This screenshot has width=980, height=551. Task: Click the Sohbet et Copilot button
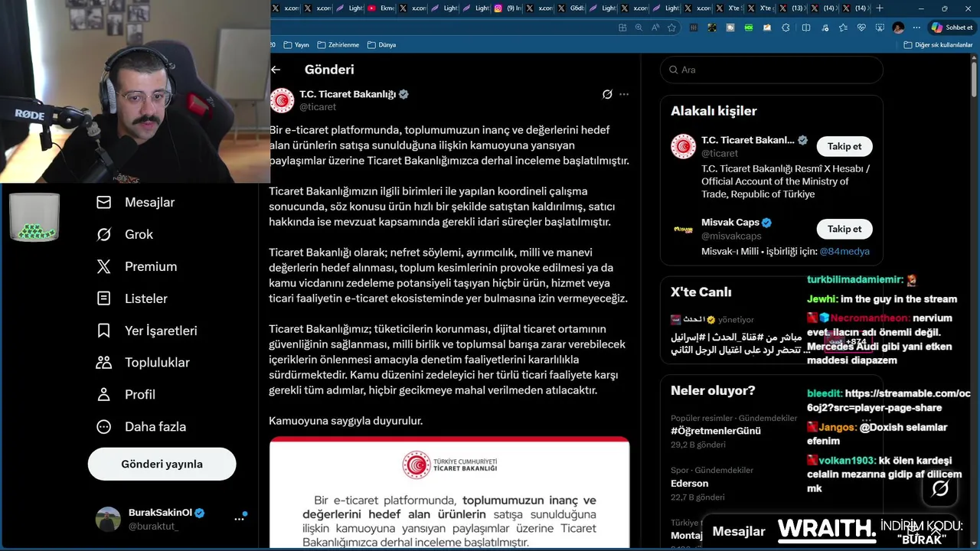[952, 28]
